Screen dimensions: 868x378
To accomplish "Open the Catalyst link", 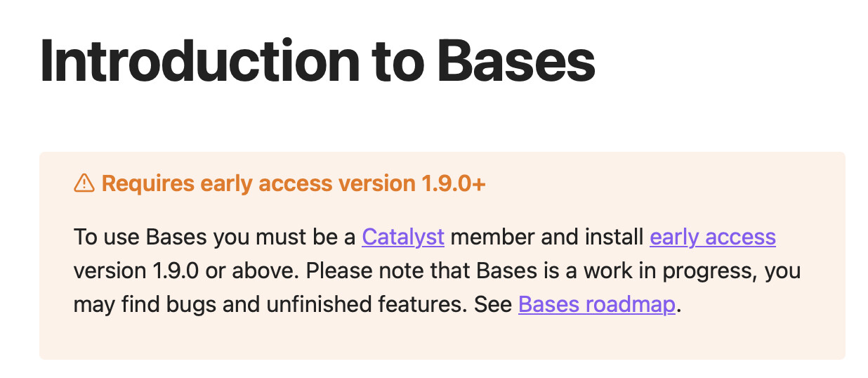I will (403, 237).
